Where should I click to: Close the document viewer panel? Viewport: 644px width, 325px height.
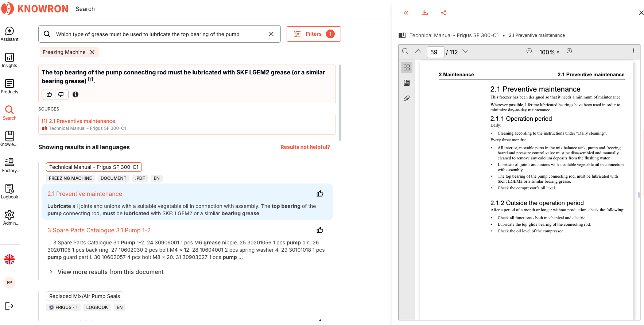(641, 13)
